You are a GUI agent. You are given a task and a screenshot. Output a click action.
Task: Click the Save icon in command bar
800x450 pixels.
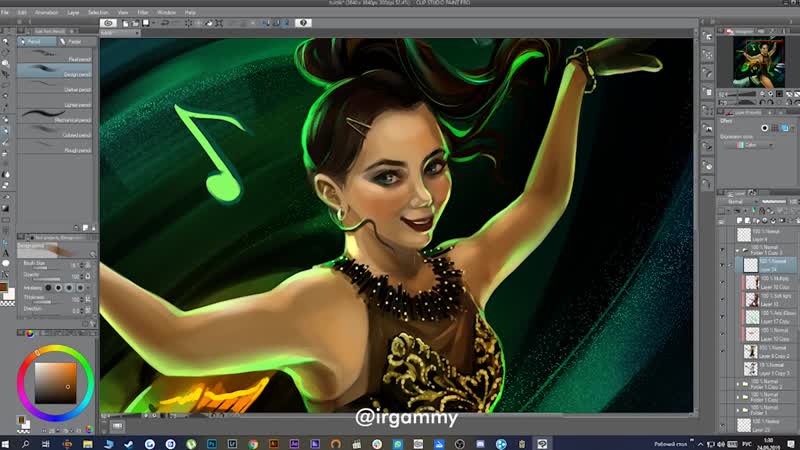coord(146,23)
